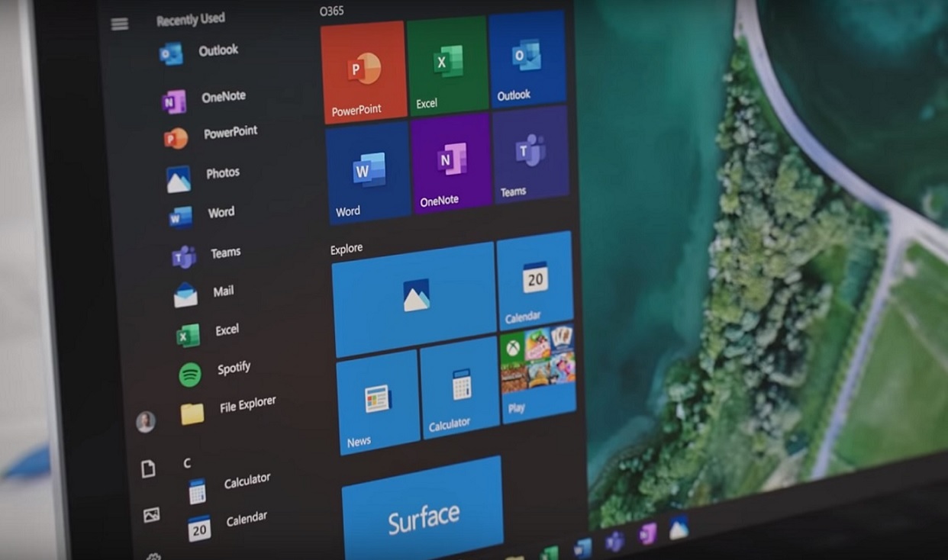Screen dimensions: 948x560
Task: Open the Surface tile
Action: coord(423,508)
